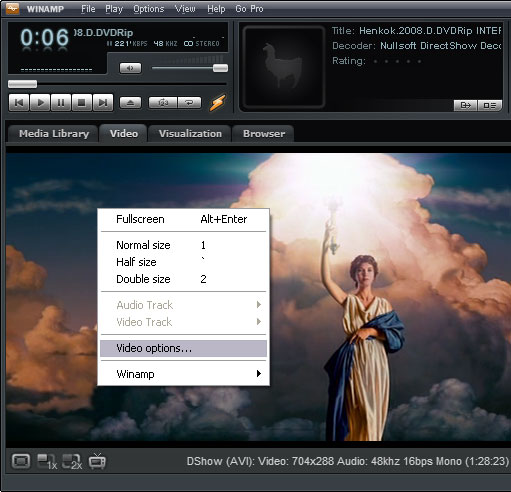Screen dimensions: 511x492
Task: Open the Help menu
Action: pos(216,9)
